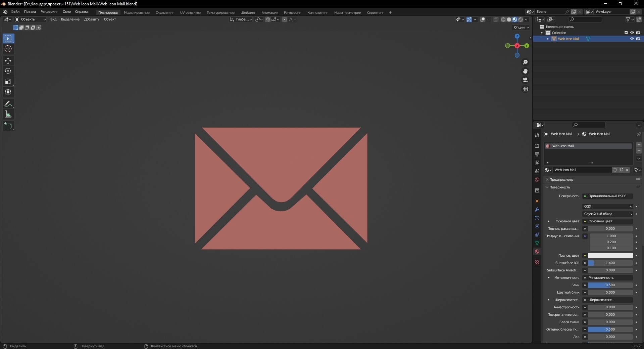Disable Collection in renders camera icon
The width and height of the screenshot is (644, 349).
coord(638,33)
